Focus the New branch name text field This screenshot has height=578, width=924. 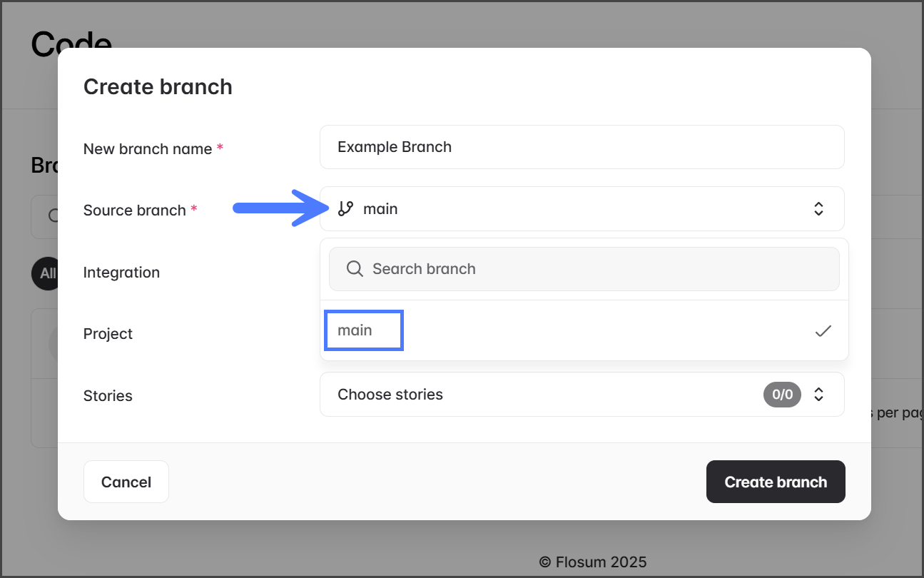point(582,147)
